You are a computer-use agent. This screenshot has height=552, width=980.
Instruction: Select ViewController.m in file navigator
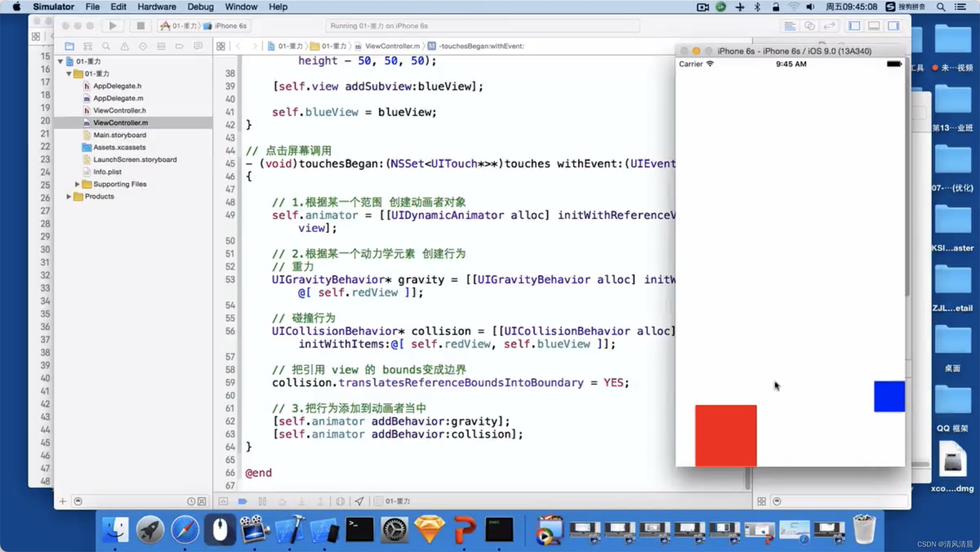coord(120,122)
